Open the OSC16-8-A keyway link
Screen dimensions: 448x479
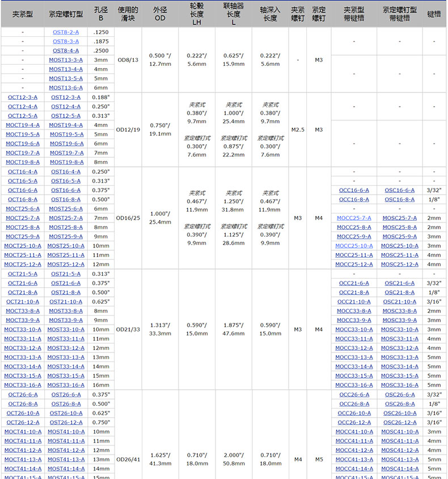coord(399,200)
